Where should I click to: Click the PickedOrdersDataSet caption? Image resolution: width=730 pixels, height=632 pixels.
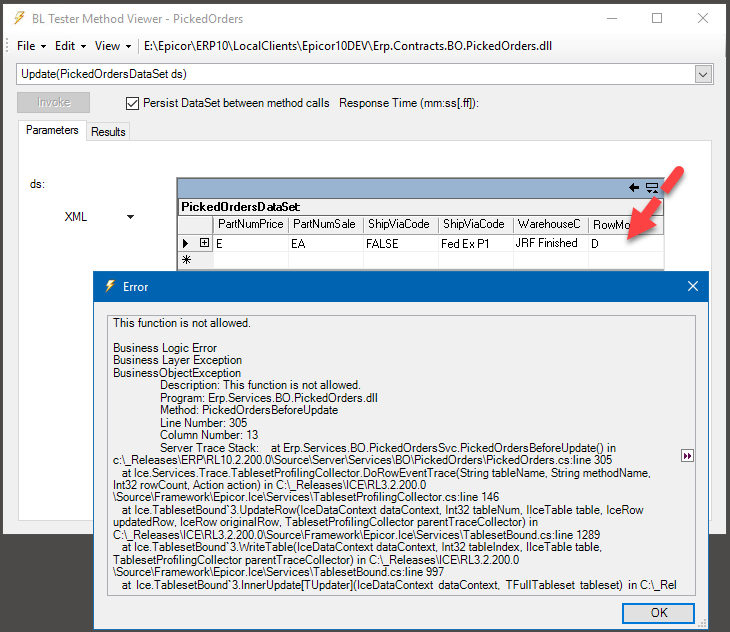click(x=240, y=207)
